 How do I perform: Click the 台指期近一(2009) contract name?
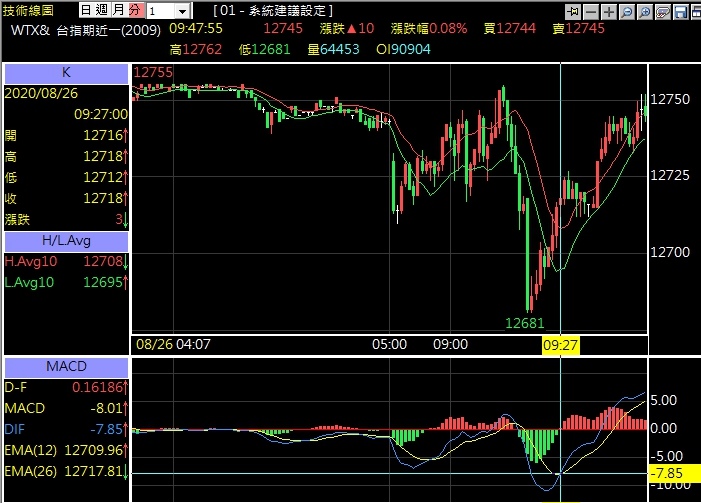click(109, 30)
